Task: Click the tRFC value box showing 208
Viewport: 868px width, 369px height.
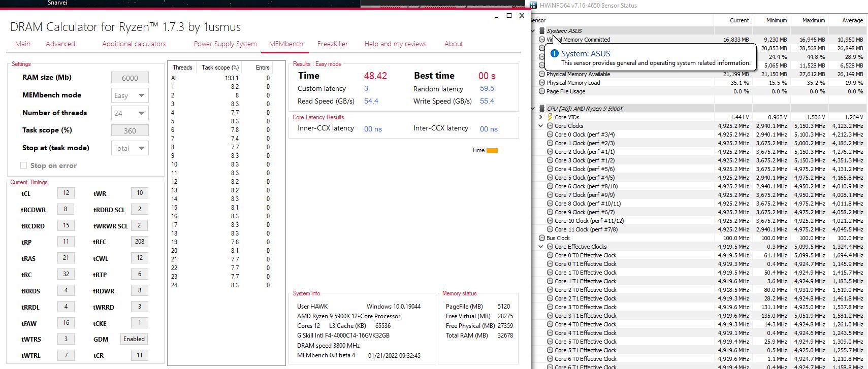Action: point(140,242)
